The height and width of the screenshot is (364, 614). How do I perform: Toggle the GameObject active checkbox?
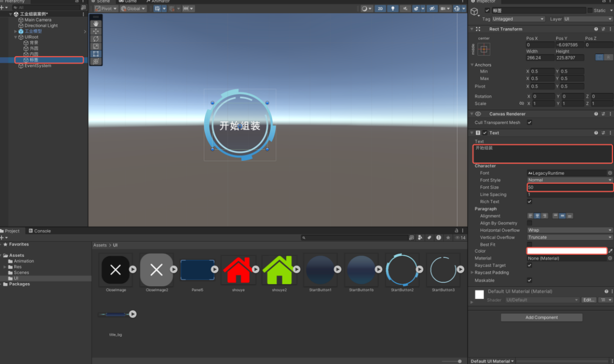tap(488, 11)
